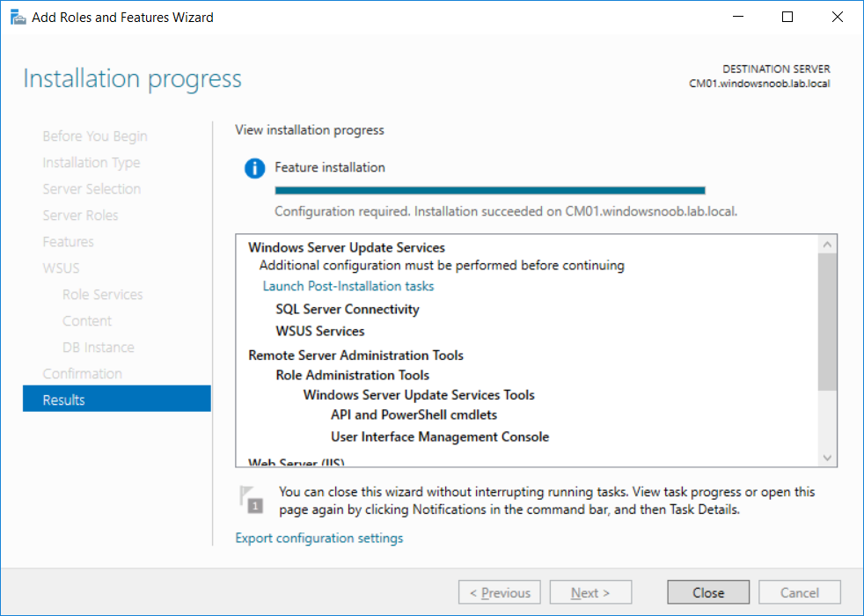
Task: Click the Installation progress page heading
Action: pyautogui.click(x=132, y=79)
